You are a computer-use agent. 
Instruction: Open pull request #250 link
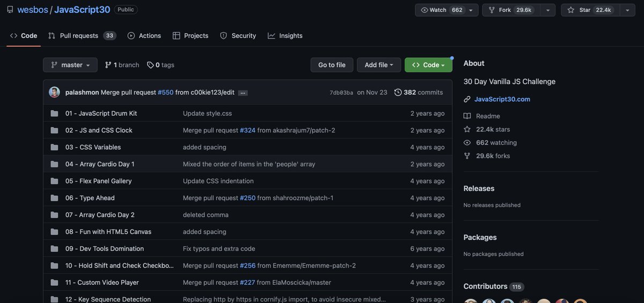247,198
